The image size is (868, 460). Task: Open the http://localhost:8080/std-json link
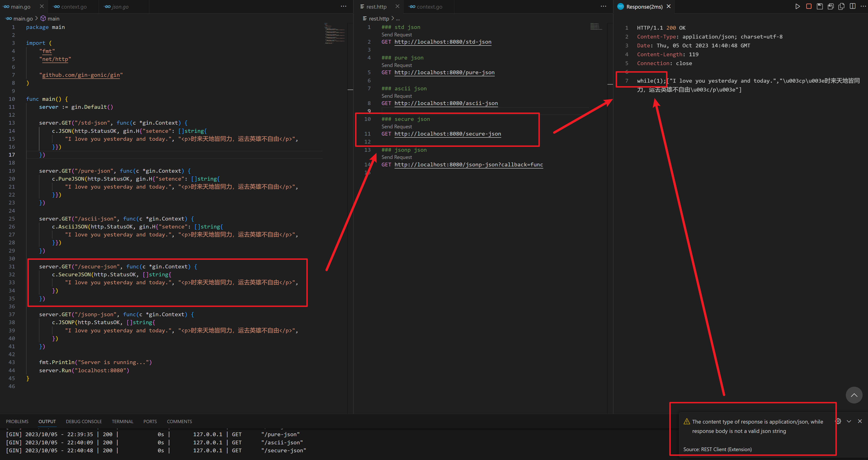443,42
